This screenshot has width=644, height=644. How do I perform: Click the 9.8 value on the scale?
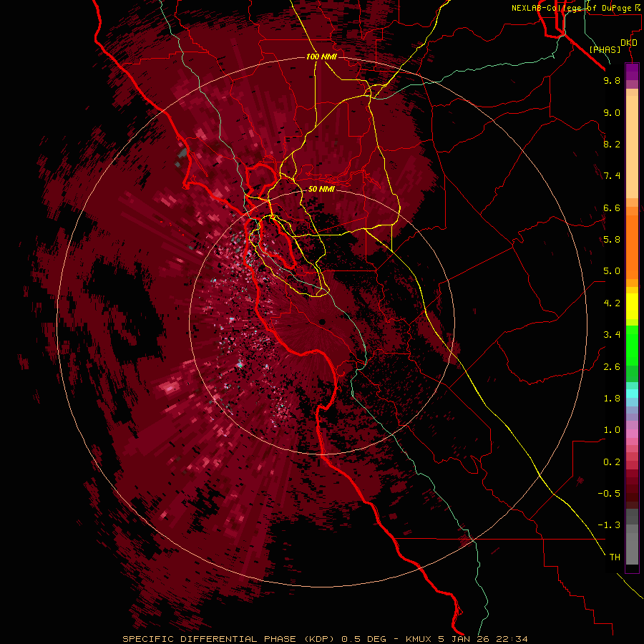612,81
